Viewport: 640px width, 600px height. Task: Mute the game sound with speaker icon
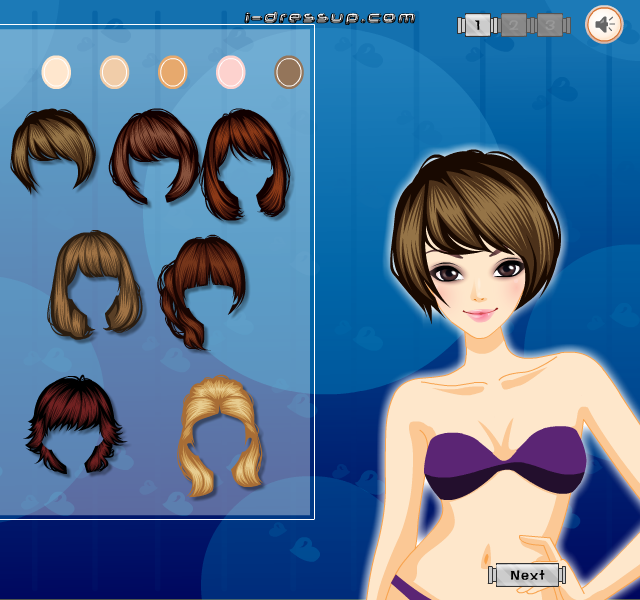604,24
